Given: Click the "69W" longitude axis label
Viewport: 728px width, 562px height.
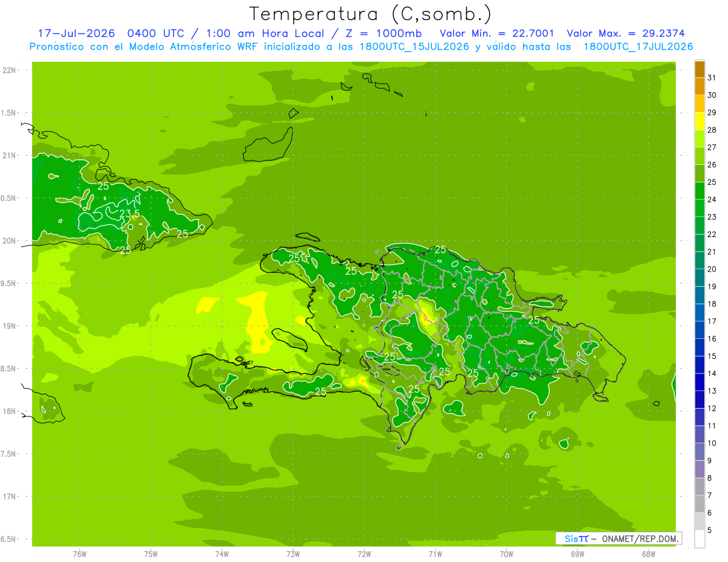Looking at the screenshot, I should [x=578, y=554].
